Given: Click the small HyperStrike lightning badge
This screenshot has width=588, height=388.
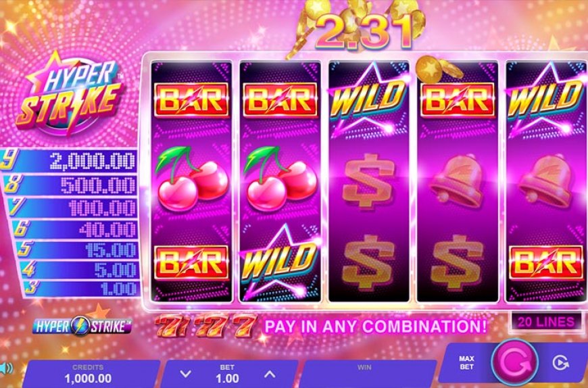Looking at the screenshot, I should click(x=82, y=326).
